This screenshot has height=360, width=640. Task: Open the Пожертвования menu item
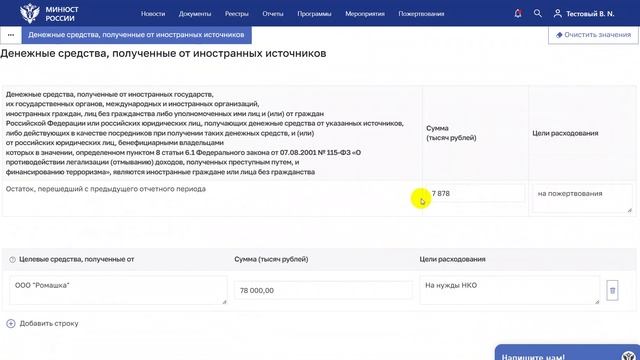[421, 13]
